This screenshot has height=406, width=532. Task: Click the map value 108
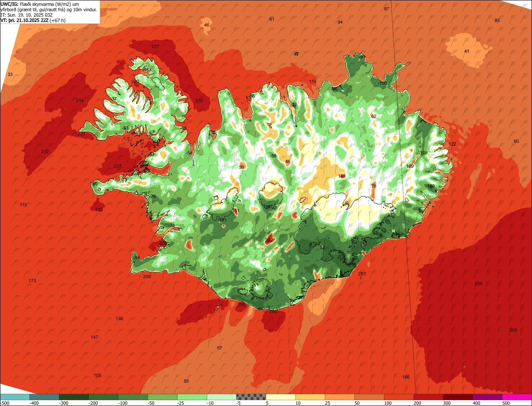(x=424, y=153)
